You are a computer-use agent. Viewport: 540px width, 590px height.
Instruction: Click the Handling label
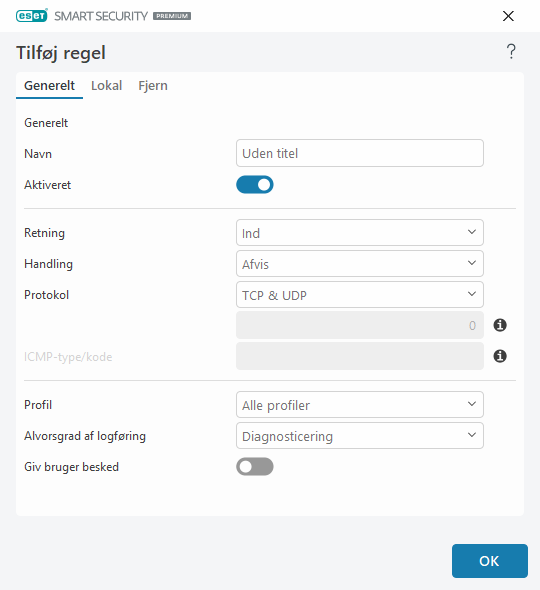coord(48,264)
